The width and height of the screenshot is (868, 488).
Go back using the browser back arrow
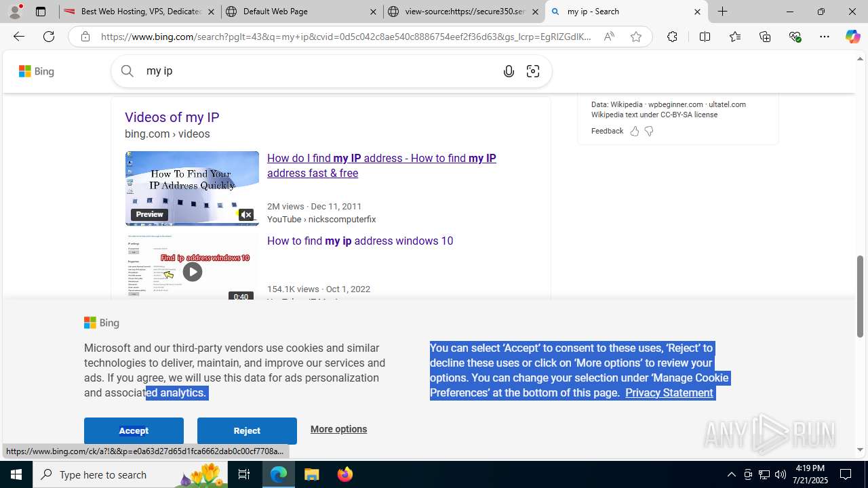pyautogui.click(x=18, y=37)
